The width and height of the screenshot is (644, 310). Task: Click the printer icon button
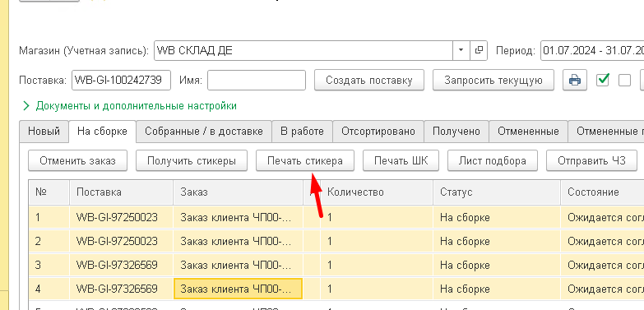[x=575, y=81]
